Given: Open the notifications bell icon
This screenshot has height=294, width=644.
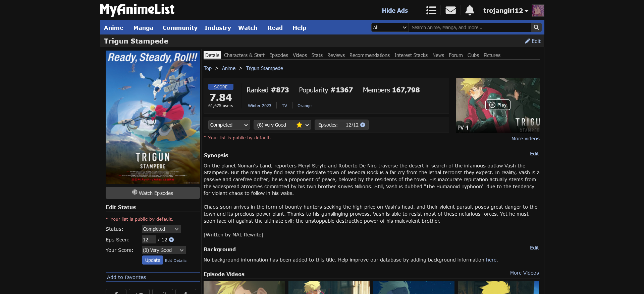Looking at the screenshot, I should 470,10.
